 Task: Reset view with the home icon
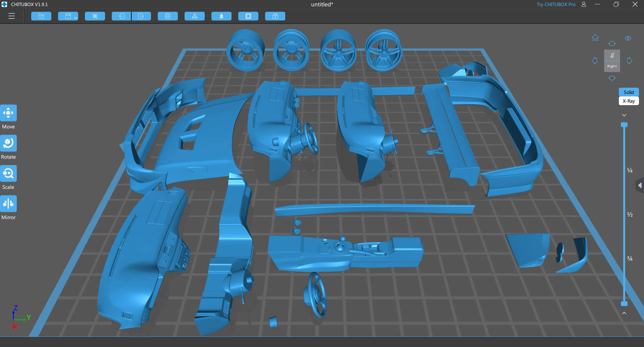(595, 38)
